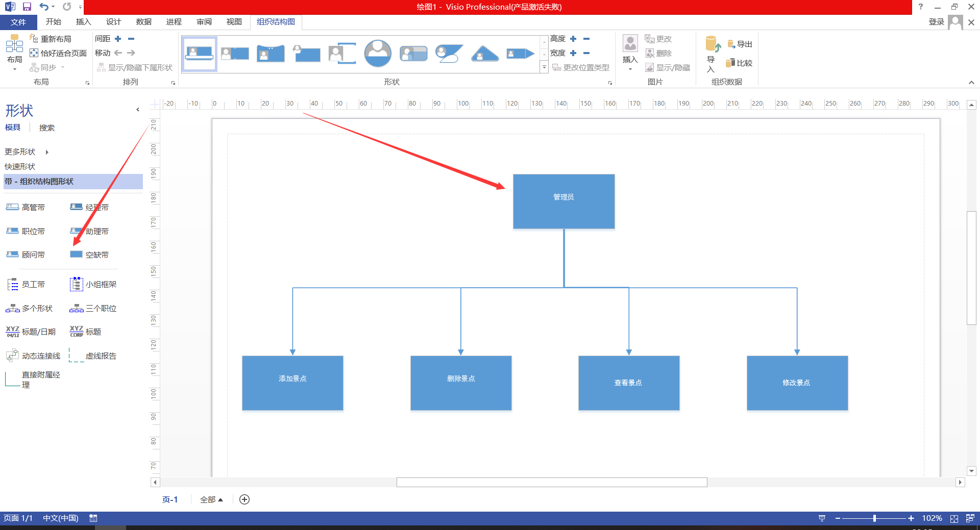980x530 pixels.
Task: Open the Review (审阅) tab
Action: pos(204,21)
